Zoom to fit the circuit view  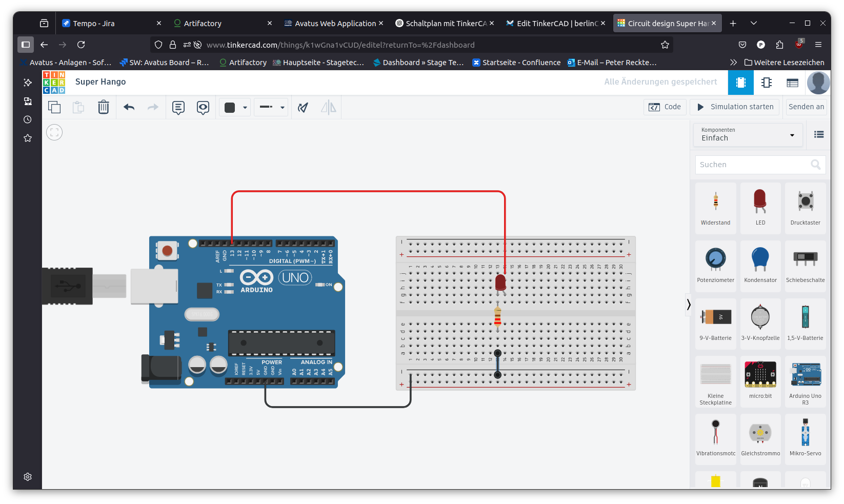point(54,132)
